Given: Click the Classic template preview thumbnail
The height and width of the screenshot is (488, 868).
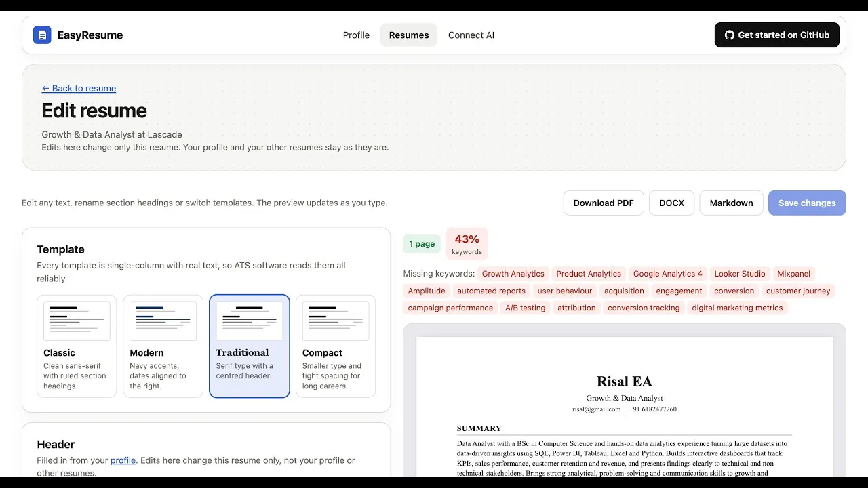Looking at the screenshot, I should point(77,321).
